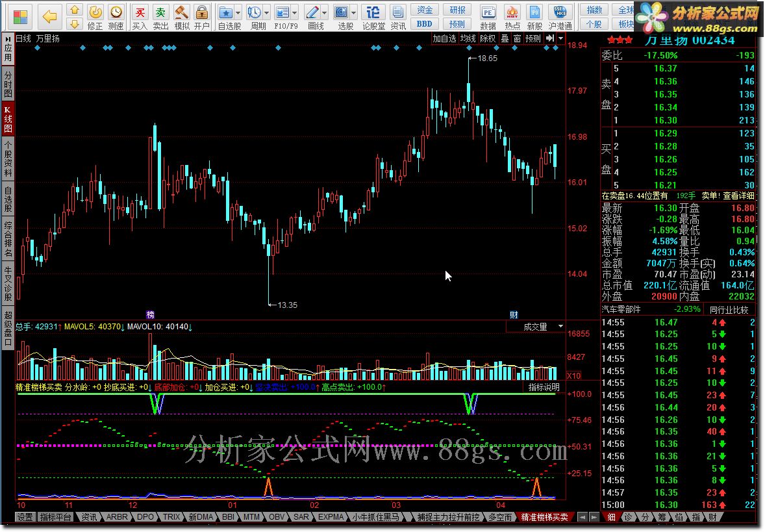This screenshot has height=532, width=765.
Task: Switch to the 分时图 sidebar tab
Action: pos(8,83)
